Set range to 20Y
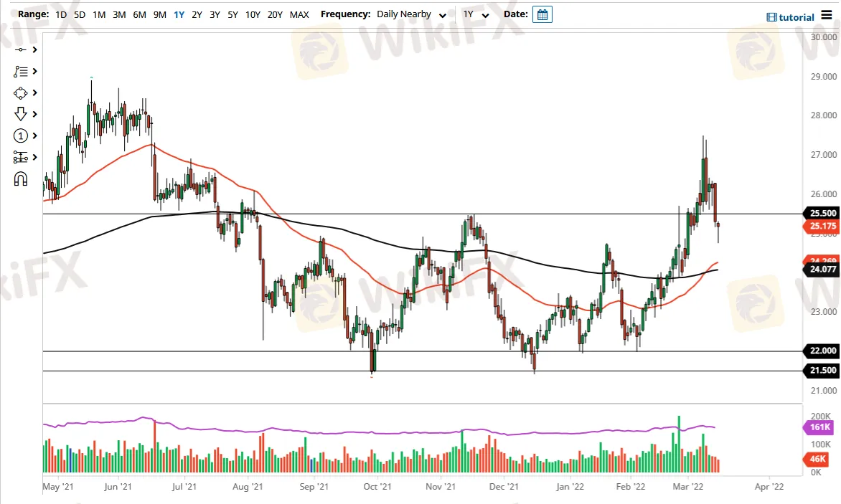The width and height of the screenshot is (841, 504). [275, 14]
